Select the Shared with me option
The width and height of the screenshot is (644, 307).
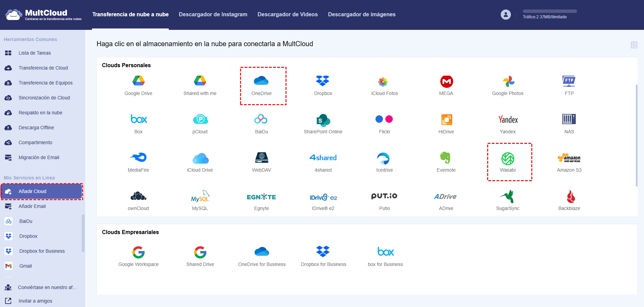[200, 85]
